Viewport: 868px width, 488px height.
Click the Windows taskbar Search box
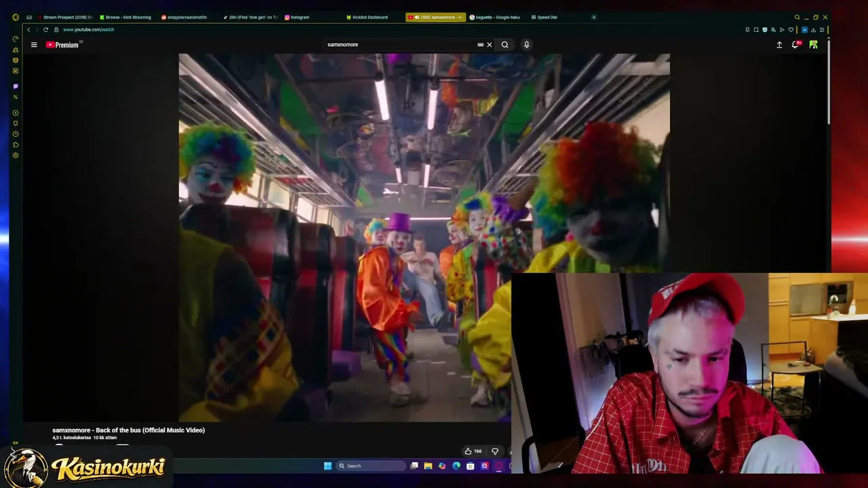coord(372,466)
